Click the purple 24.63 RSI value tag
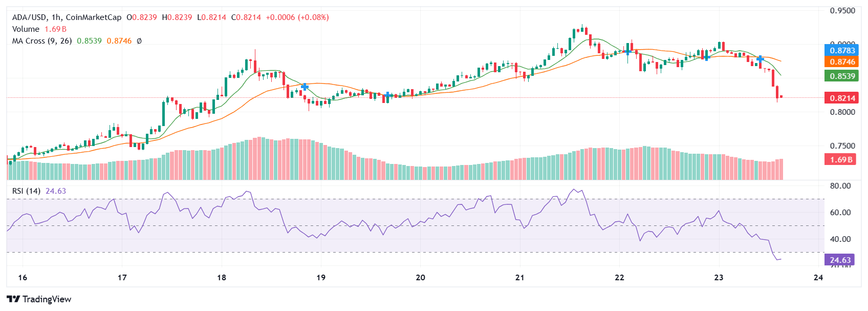The height and width of the screenshot is (311, 868). coord(840,260)
